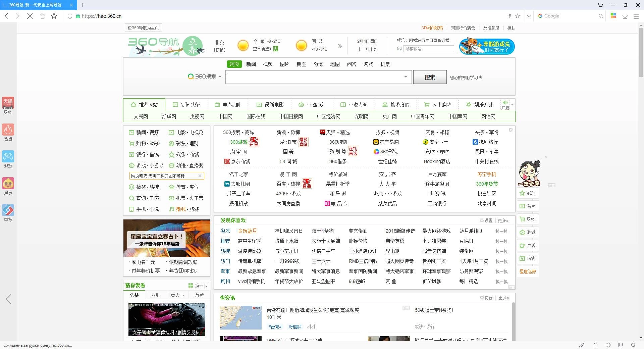
Task: Click the browser back arrow
Action: pos(7,16)
